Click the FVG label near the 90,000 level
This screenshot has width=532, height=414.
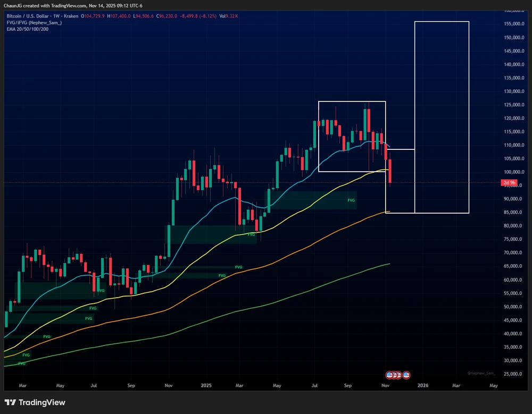coord(351,200)
